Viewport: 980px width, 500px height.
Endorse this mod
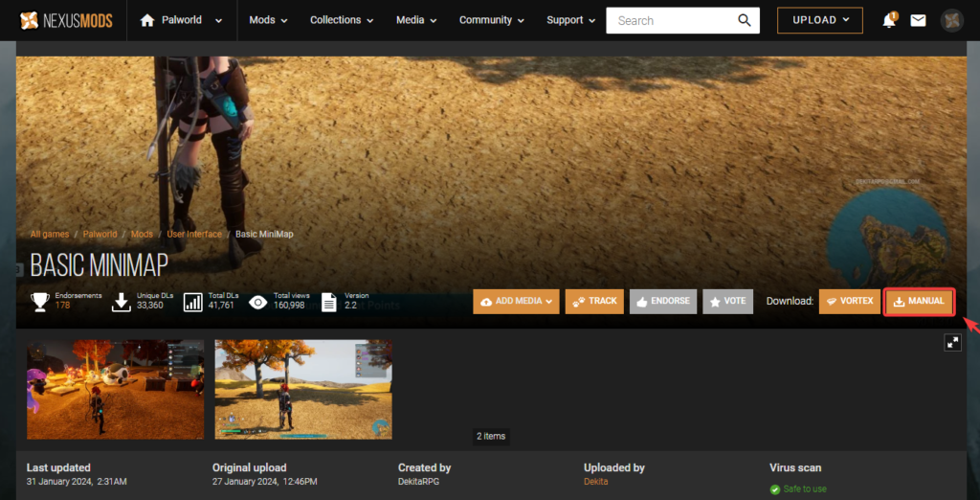click(x=663, y=301)
